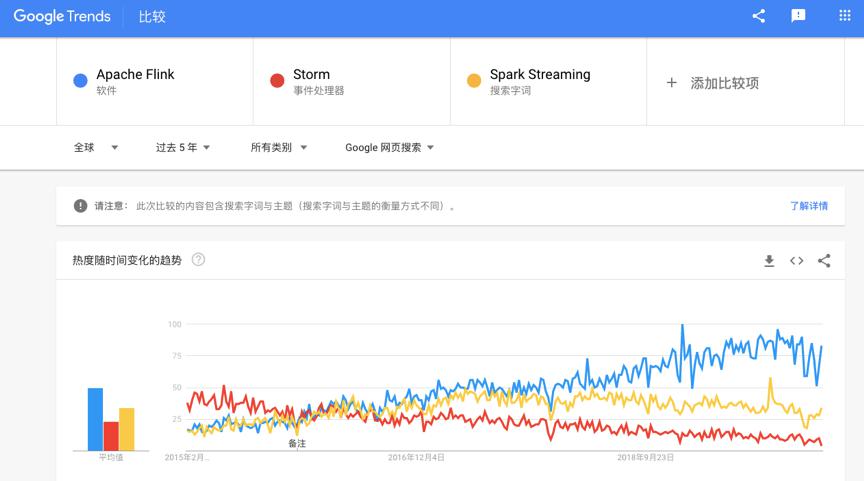Open the Google 网页搜索 search type dropdown
Viewport: 864px width, 481px height.
click(389, 148)
